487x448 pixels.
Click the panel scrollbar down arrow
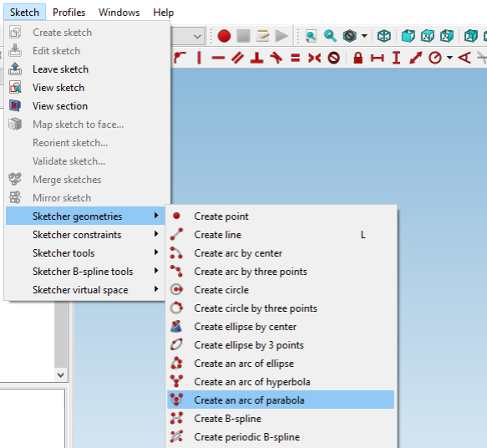coord(61,375)
